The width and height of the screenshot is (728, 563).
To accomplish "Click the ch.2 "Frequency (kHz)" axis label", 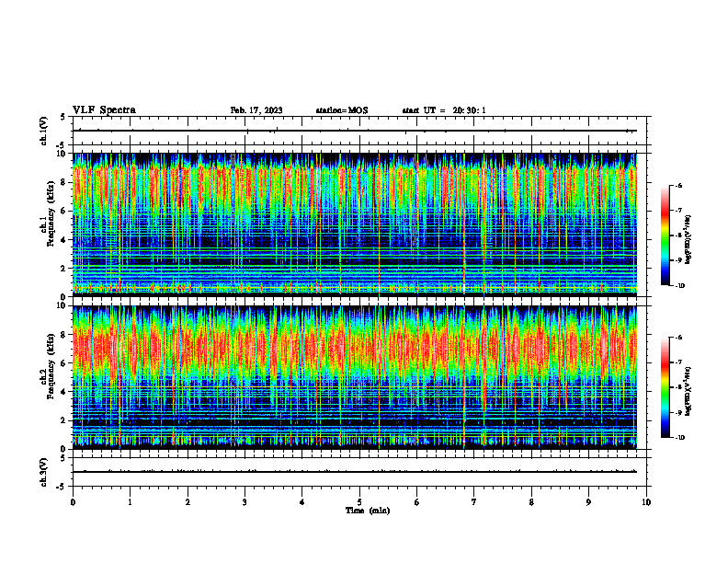I will 51,367.
